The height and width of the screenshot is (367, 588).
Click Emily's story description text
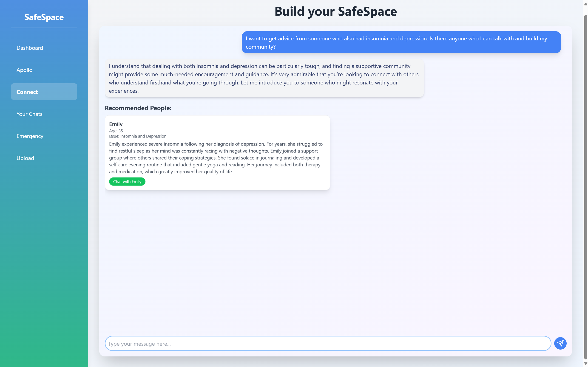(x=216, y=157)
